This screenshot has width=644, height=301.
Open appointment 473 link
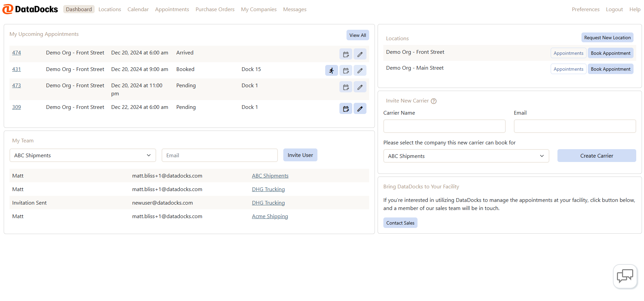click(17, 86)
